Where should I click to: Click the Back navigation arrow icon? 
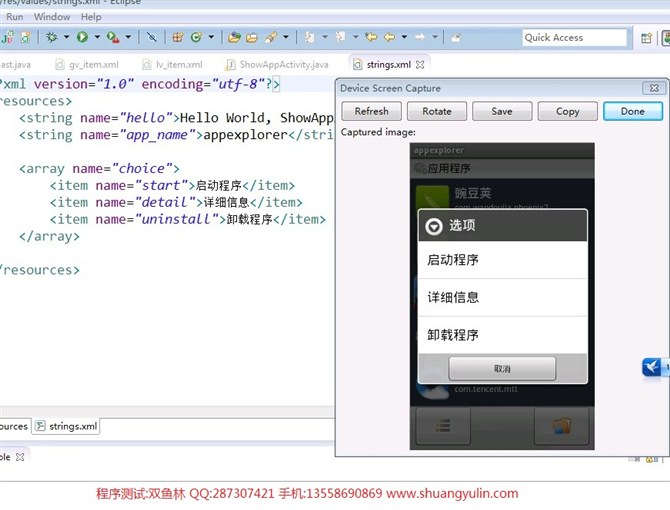[389, 37]
